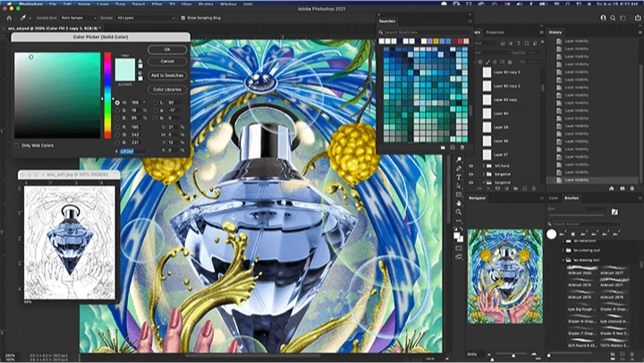Select the Lab a radio button
This screenshot has height=363, width=644.
pos(156,111)
